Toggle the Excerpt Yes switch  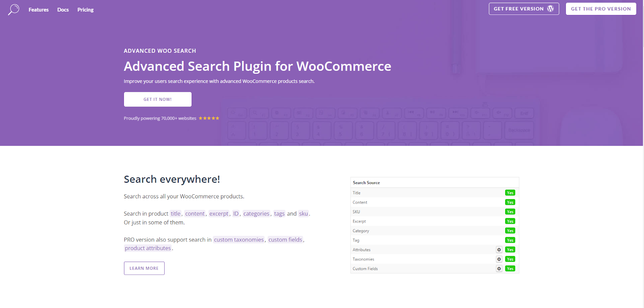pyautogui.click(x=510, y=221)
